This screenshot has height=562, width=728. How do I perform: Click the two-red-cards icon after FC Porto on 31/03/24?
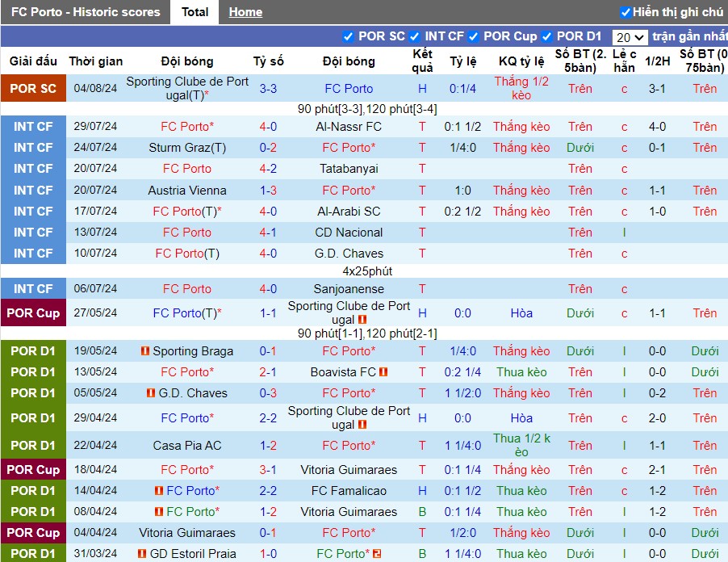coord(377,554)
